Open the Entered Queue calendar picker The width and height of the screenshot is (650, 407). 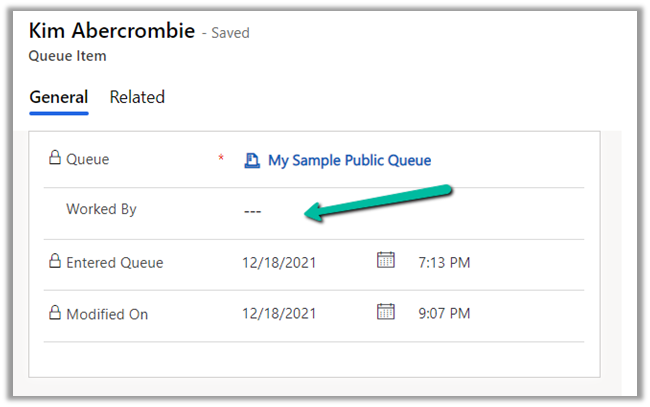385,261
